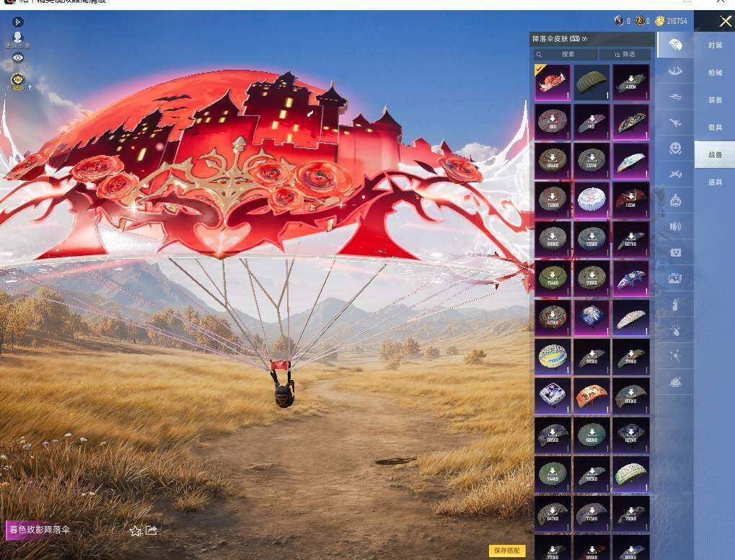The height and width of the screenshot is (560, 735).
Task: Switch to the 枪械 tab
Action: tap(715, 73)
